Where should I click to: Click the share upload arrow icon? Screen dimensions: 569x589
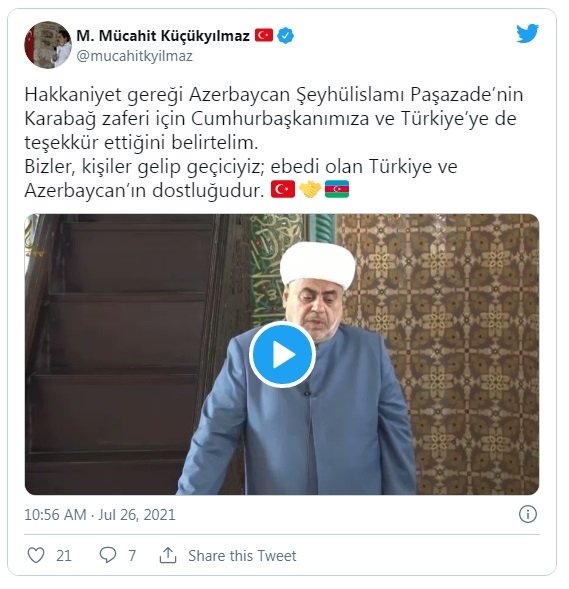click(x=168, y=555)
